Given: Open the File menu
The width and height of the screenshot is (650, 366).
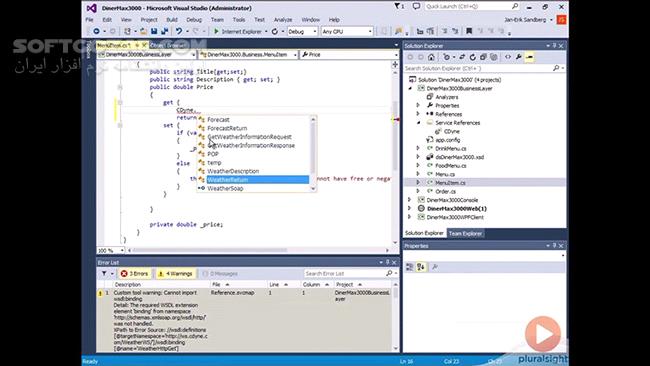Looking at the screenshot, I should (x=90, y=19).
